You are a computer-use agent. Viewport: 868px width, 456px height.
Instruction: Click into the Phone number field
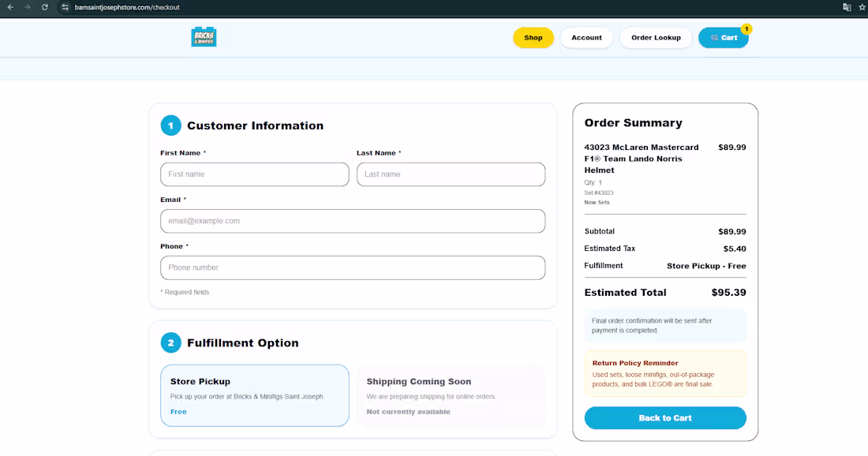click(353, 268)
